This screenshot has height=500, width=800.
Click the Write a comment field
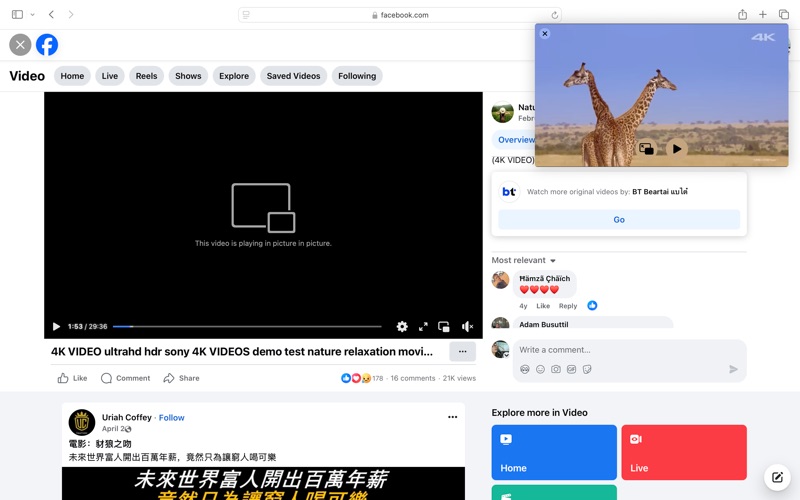(x=620, y=350)
